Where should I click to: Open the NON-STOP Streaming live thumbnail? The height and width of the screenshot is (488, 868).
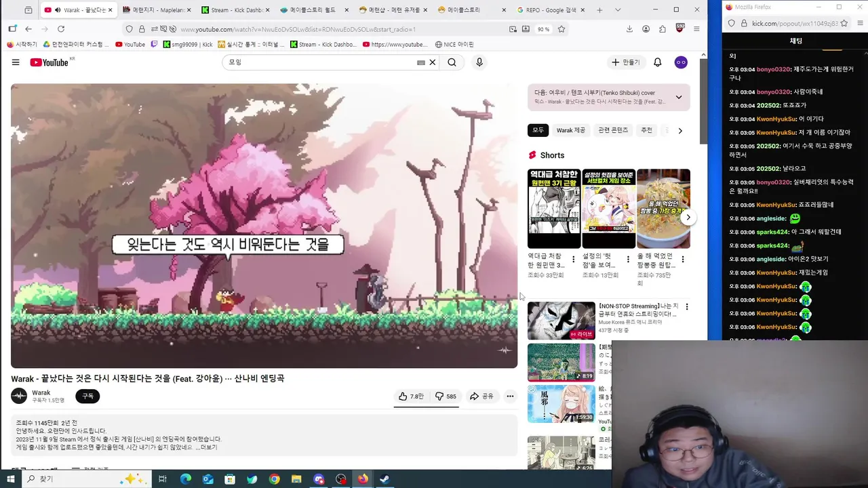[x=561, y=321]
